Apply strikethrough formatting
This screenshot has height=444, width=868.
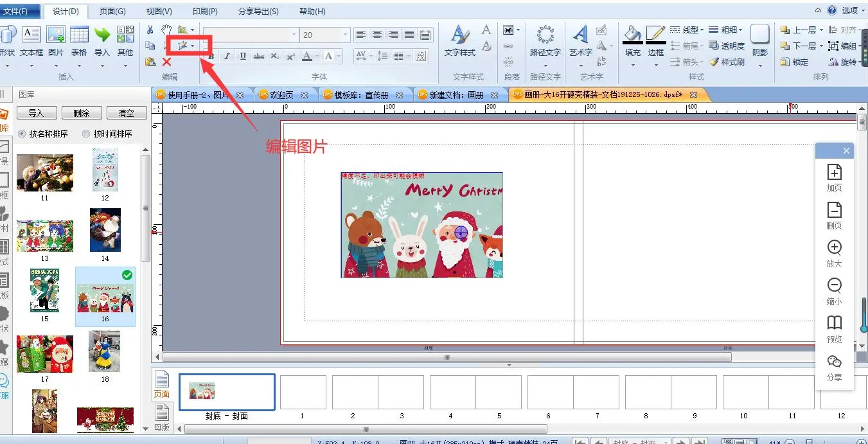pyautogui.click(x=259, y=57)
